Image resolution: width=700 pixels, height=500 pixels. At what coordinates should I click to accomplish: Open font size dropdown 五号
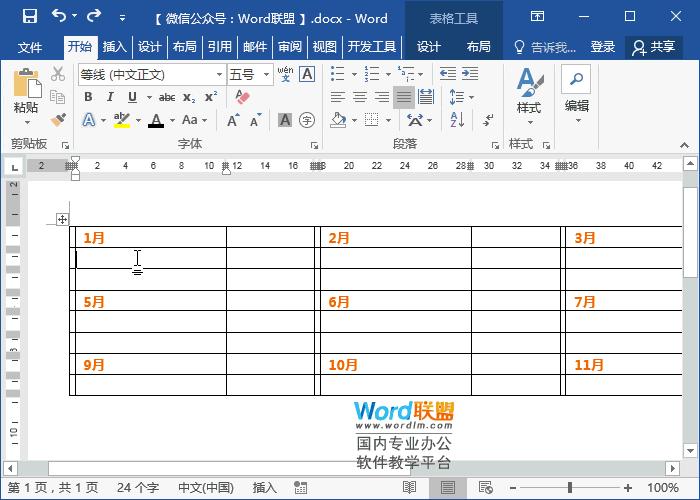(x=266, y=75)
